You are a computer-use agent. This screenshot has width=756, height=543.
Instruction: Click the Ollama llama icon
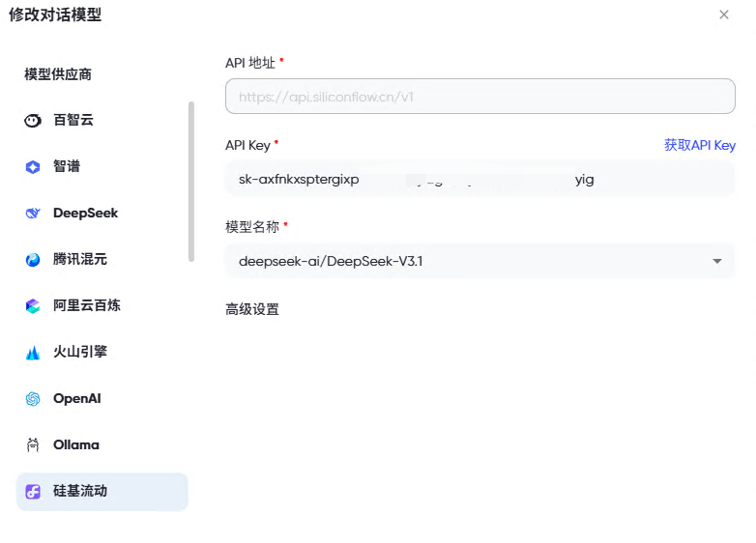(33, 445)
